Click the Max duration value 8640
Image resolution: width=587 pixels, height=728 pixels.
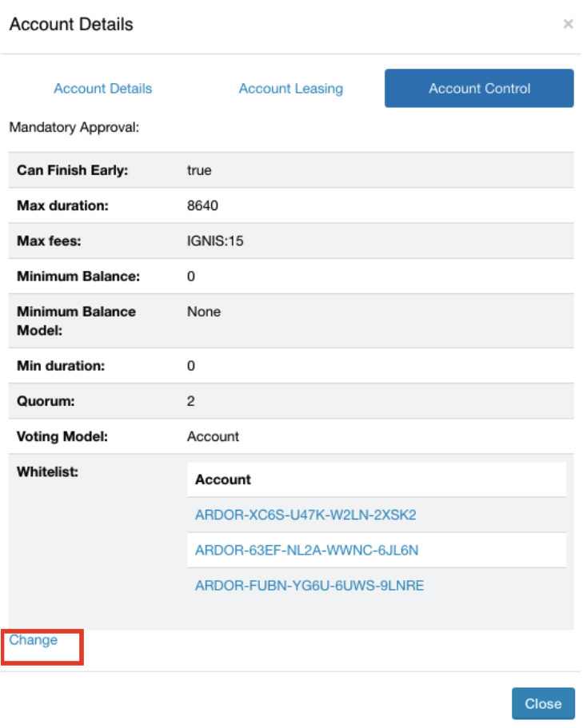(x=202, y=205)
